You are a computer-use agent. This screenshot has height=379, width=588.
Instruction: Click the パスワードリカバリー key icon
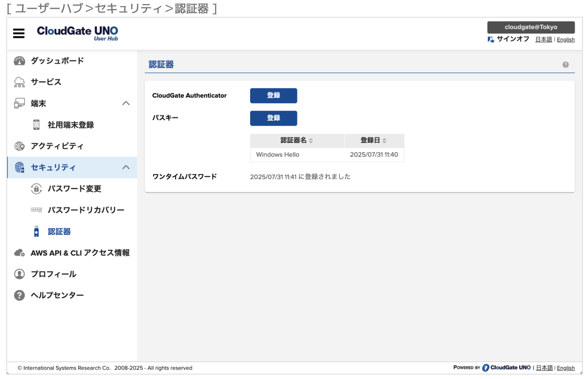(x=36, y=210)
